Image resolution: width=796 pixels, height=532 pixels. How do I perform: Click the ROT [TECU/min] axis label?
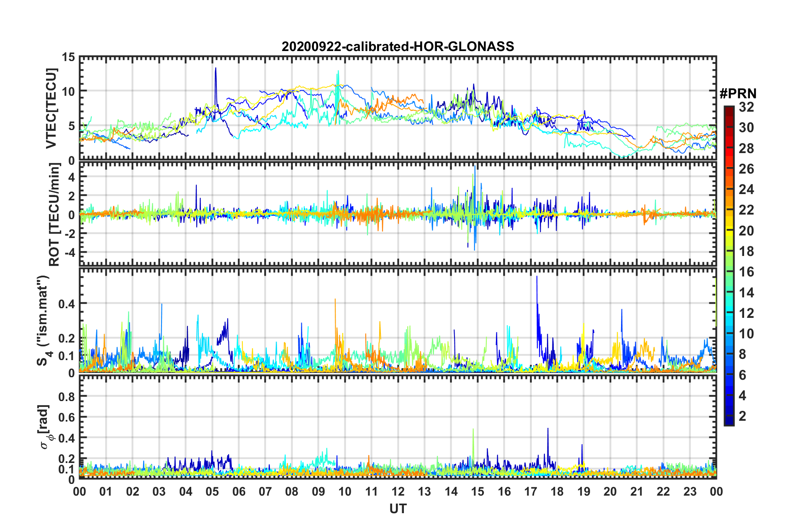pyautogui.click(x=54, y=215)
